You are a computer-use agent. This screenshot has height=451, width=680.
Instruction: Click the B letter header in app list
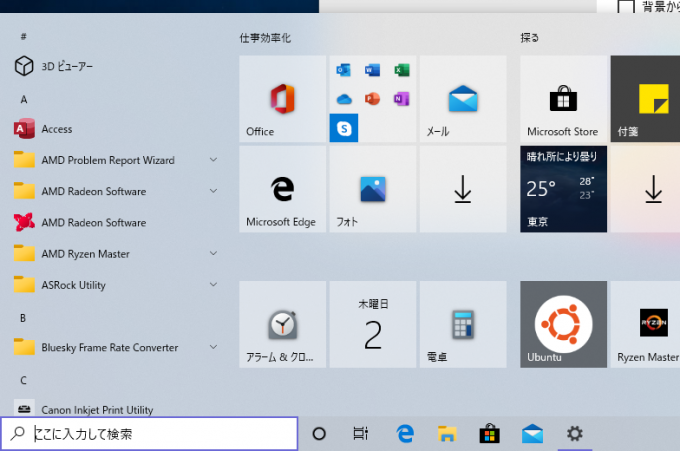pos(23,318)
